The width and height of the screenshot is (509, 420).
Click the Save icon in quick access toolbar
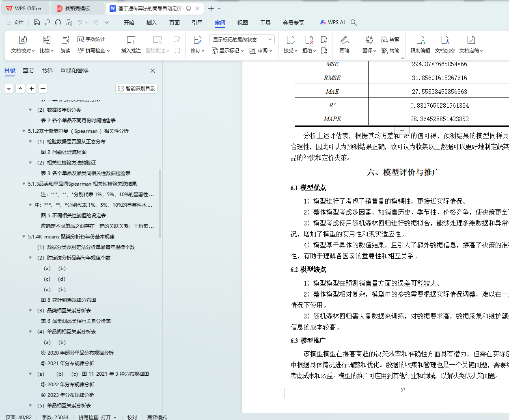[37, 23]
